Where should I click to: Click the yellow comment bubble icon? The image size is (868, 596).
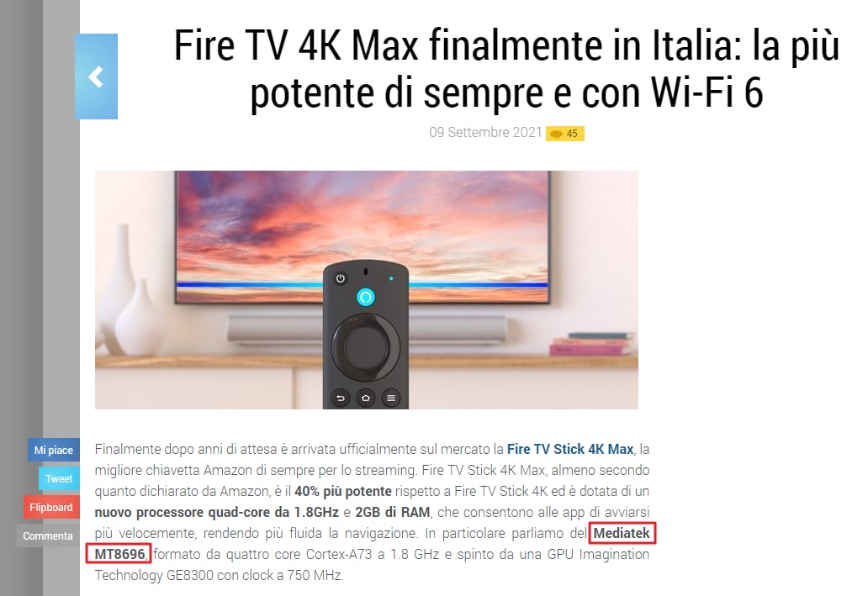(x=556, y=134)
